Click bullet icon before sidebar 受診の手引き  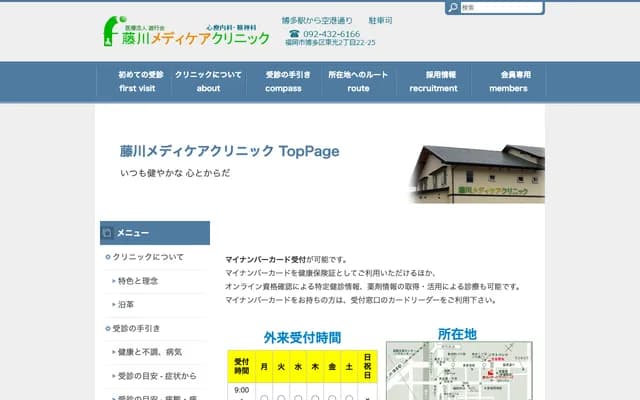pos(108,329)
